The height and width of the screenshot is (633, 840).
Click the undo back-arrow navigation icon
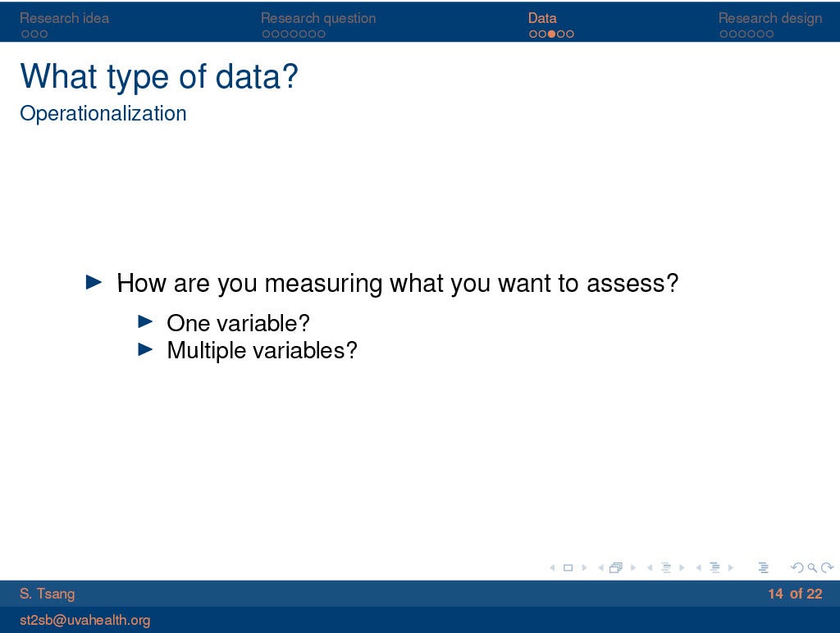tap(796, 567)
